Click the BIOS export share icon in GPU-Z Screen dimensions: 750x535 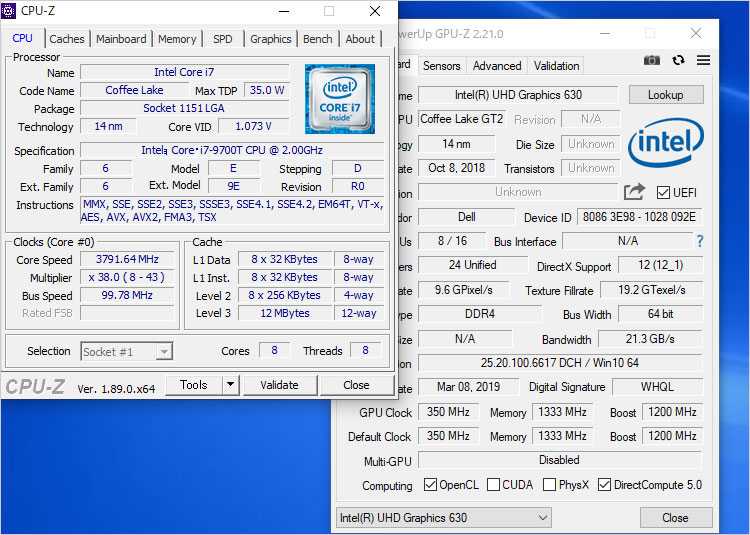click(634, 192)
